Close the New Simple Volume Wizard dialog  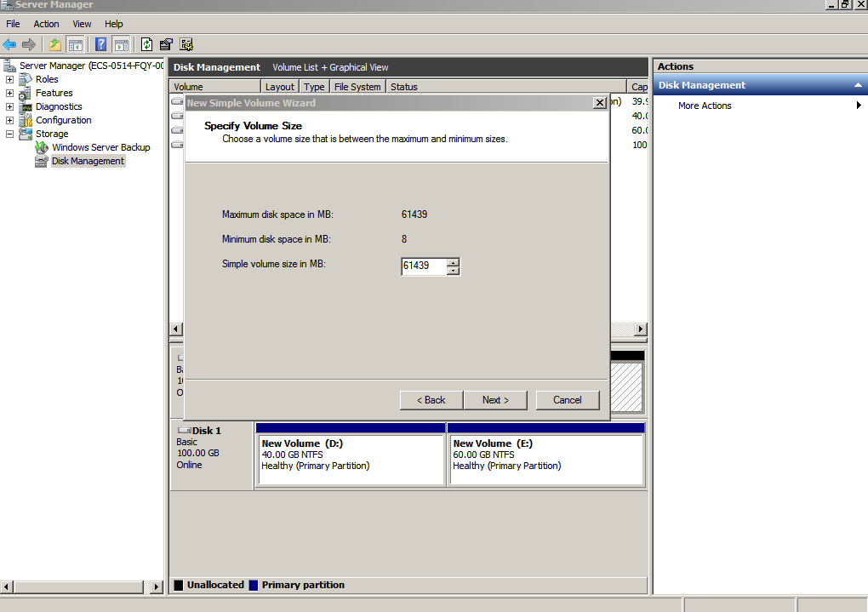(600, 103)
